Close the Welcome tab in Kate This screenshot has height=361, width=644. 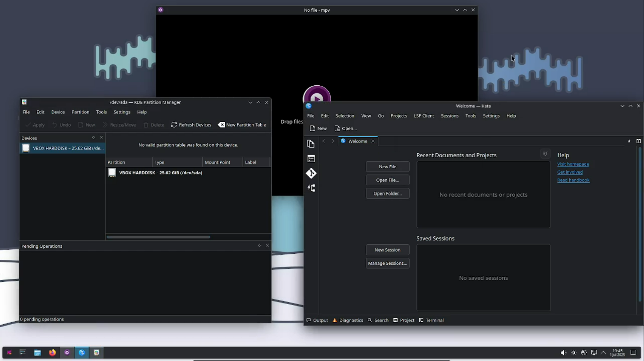coord(373,141)
